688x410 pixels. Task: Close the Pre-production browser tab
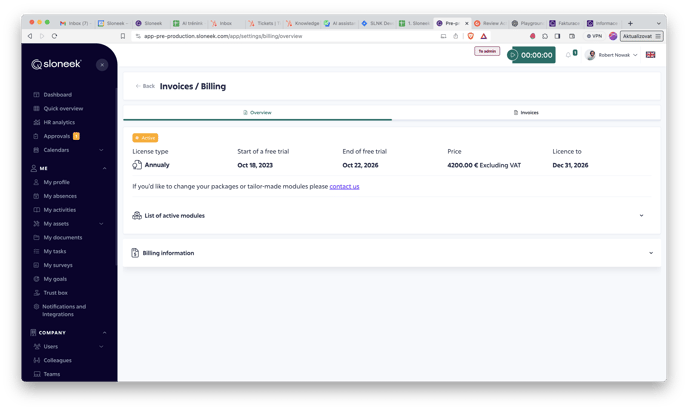[466, 23]
